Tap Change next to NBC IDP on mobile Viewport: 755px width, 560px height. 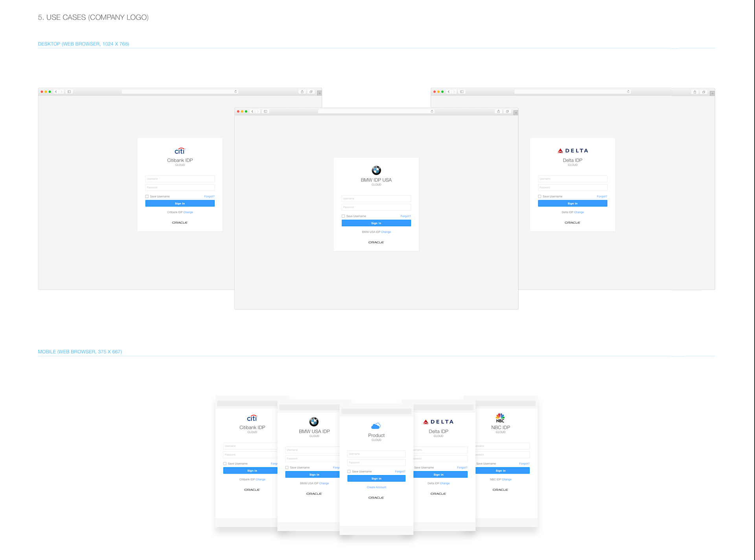point(506,479)
